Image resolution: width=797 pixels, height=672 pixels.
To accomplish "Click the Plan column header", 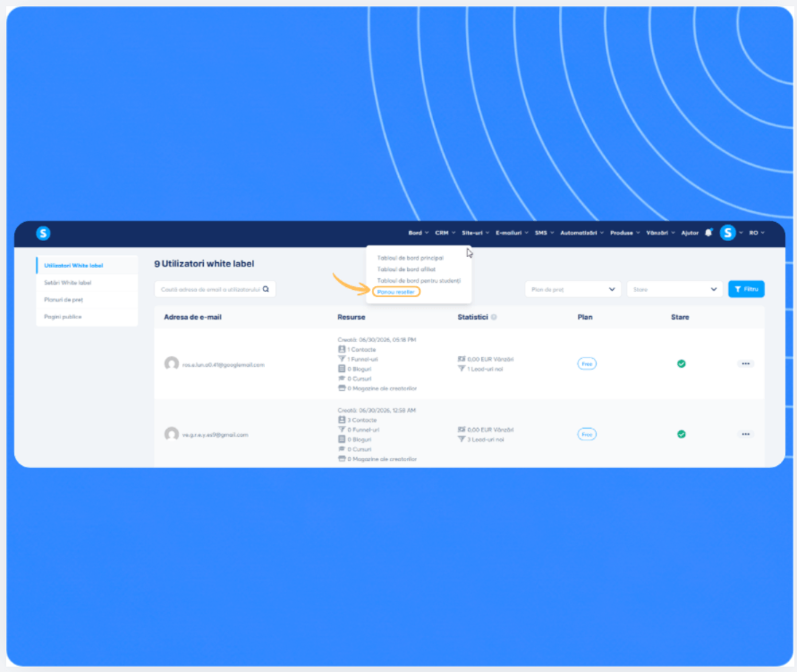I will (x=585, y=317).
